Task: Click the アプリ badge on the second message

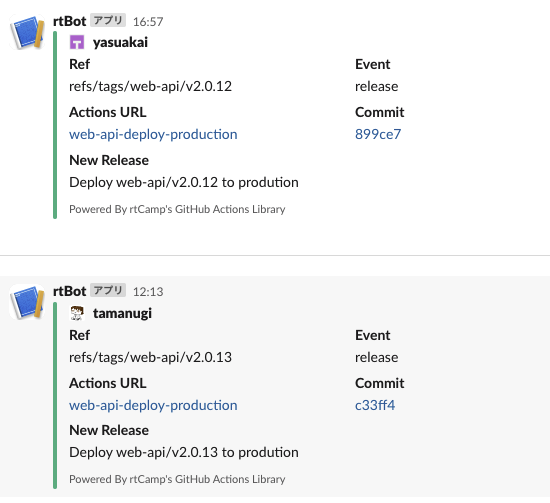Action: pos(108,290)
